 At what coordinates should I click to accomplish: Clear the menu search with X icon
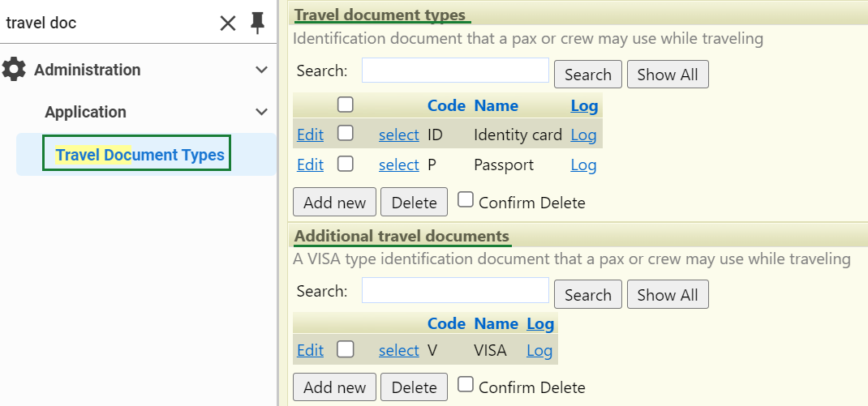point(227,24)
